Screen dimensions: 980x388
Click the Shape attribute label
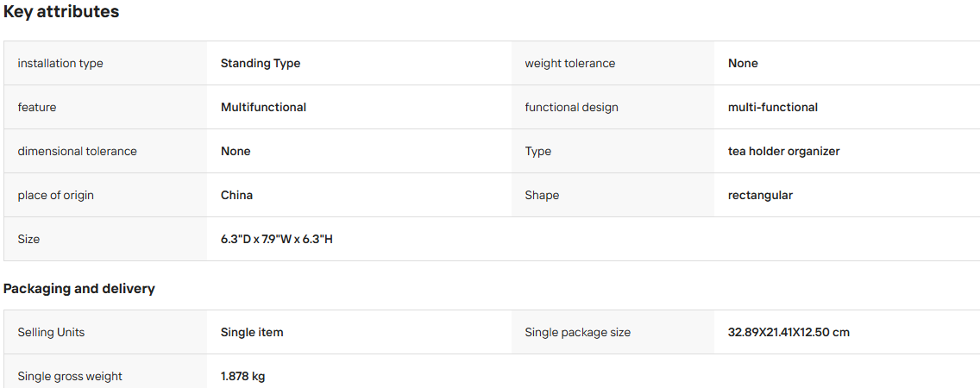(x=542, y=196)
